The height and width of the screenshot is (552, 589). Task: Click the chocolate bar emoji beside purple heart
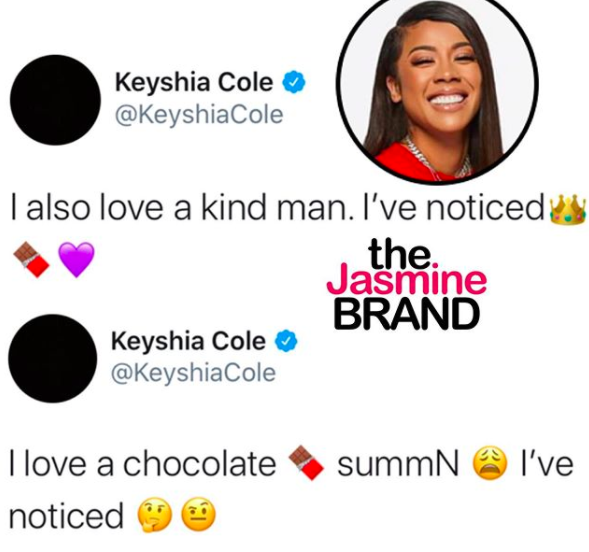pyautogui.click(x=31, y=260)
